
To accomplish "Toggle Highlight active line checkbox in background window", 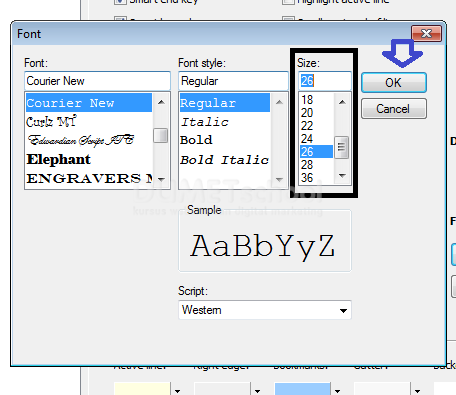I will pos(288,1).
